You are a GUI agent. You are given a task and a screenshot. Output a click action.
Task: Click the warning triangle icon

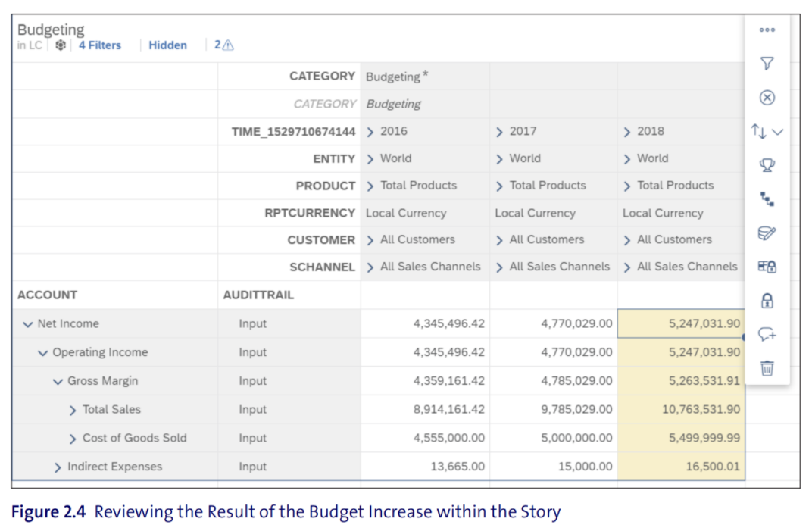tap(228, 45)
